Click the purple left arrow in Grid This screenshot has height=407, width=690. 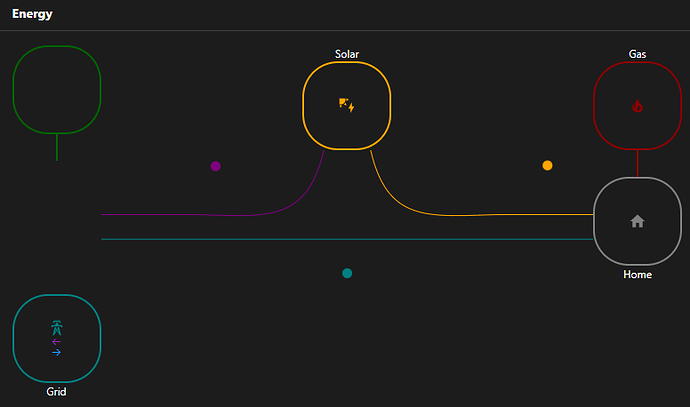click(56, 341)
